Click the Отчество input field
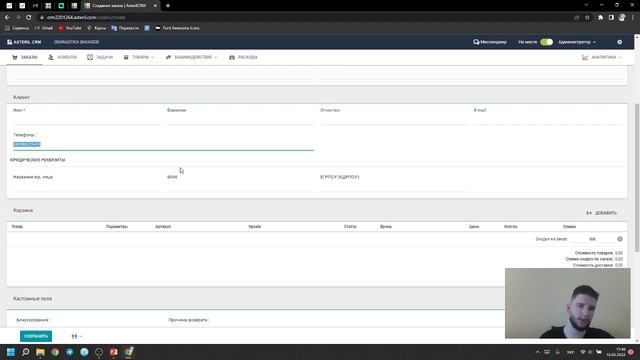Image resolution: width=640 pixels, height=360 pixels. [x=393, y=119]
